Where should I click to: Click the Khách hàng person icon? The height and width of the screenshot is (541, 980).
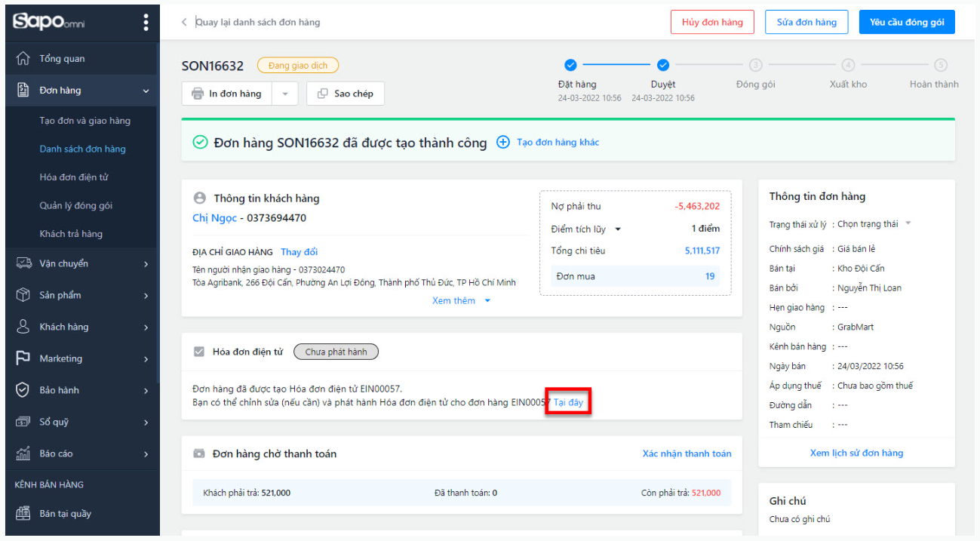23,327
